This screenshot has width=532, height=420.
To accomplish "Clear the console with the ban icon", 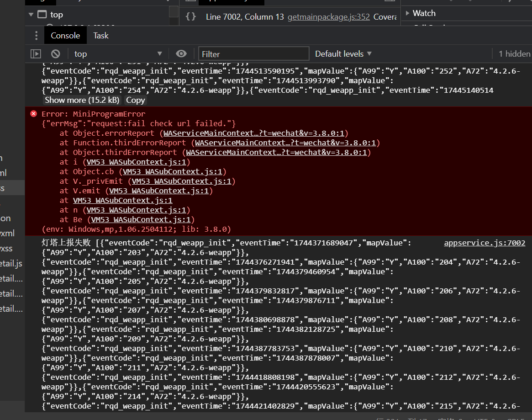I will (56, 53).
